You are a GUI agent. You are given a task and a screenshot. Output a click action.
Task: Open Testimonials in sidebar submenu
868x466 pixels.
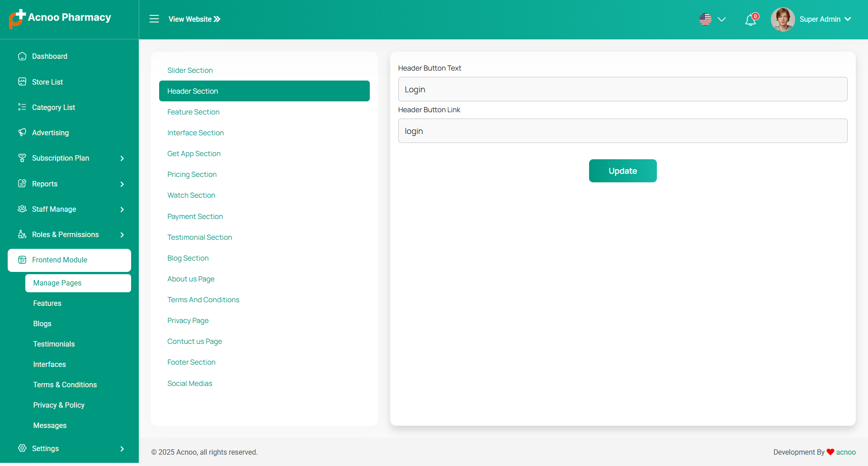54,344
